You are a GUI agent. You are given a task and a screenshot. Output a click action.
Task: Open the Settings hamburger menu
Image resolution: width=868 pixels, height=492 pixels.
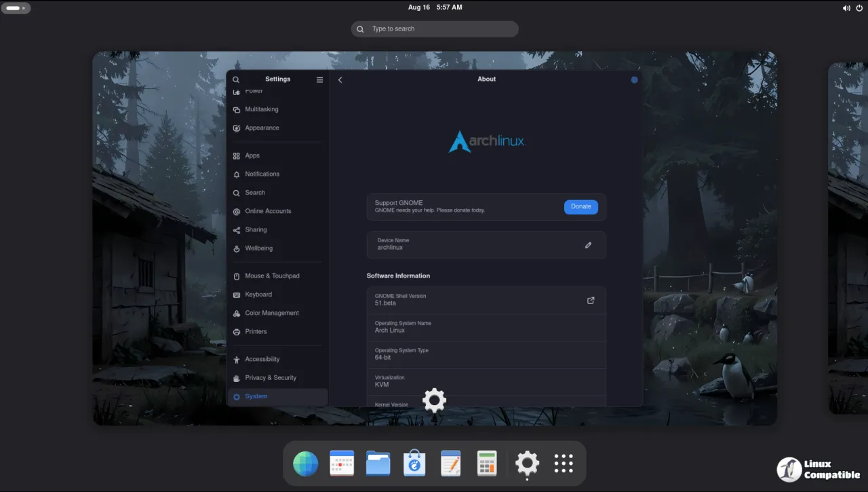pos(320,79)
